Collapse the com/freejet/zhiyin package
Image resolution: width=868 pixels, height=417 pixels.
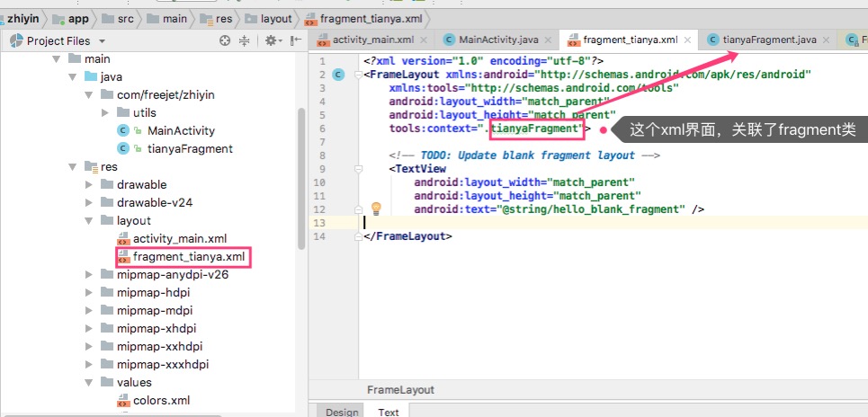(88, 94)
